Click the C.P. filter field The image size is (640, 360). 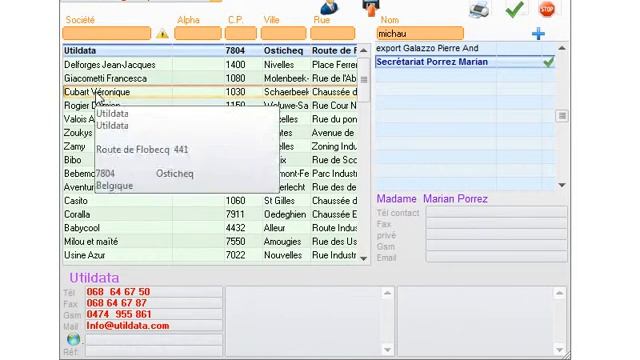[241, 33]
